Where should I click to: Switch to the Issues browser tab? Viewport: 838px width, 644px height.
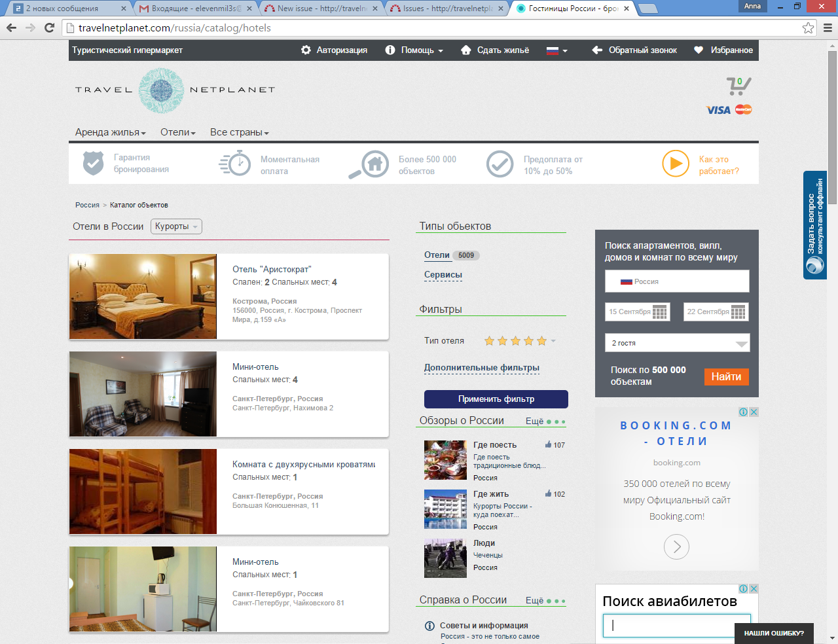tap(446, 9)
